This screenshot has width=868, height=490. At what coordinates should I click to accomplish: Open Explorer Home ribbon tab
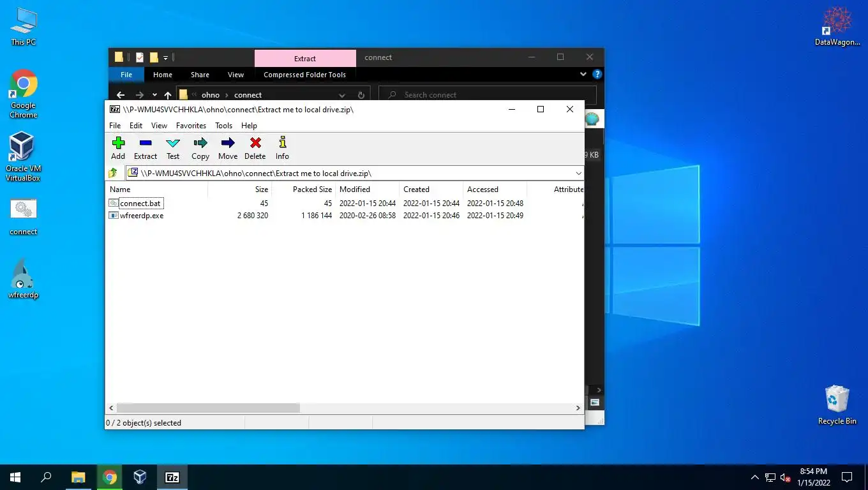click(163, 75)
